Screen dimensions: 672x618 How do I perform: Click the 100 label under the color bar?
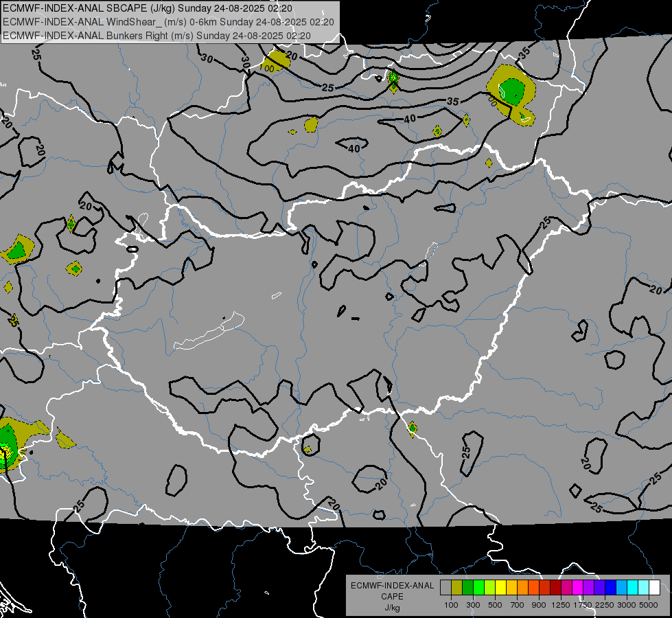click(x=451, y=605)
